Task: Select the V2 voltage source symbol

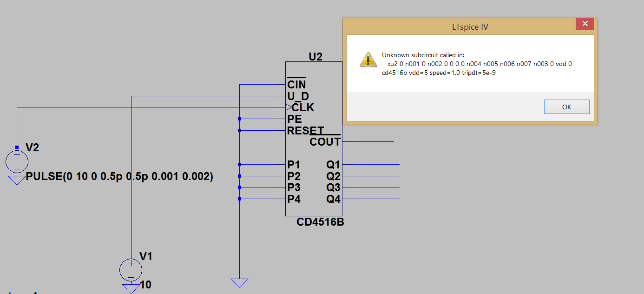Action: click(17, 161)
